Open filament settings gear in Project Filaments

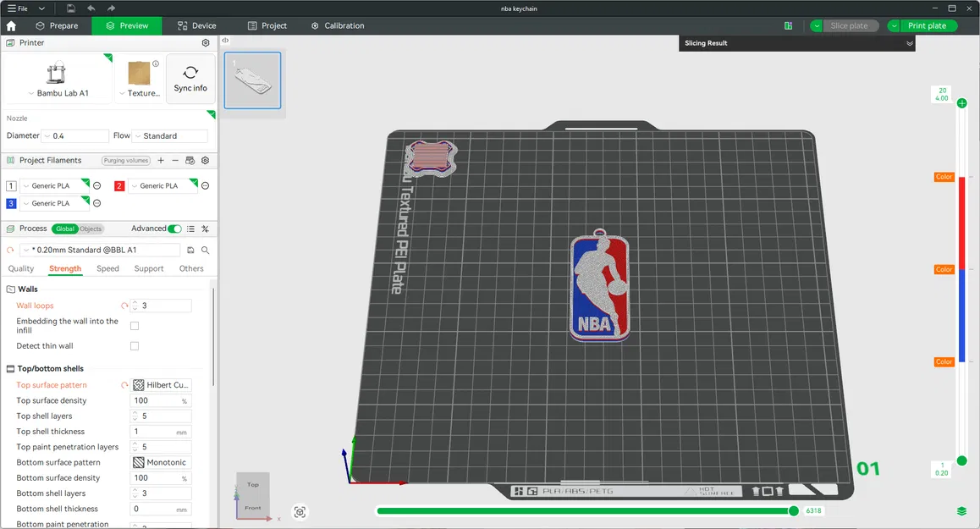pyautogui.click(x=204, y=160)
